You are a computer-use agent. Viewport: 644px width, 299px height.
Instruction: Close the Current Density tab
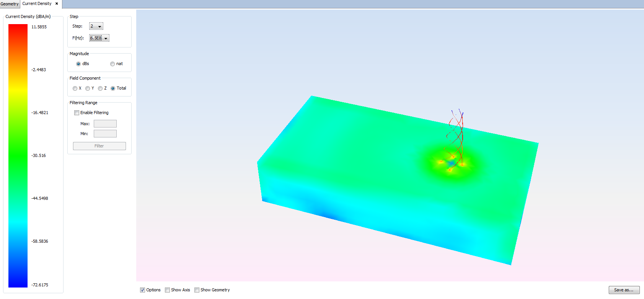(x=57, y=4)
